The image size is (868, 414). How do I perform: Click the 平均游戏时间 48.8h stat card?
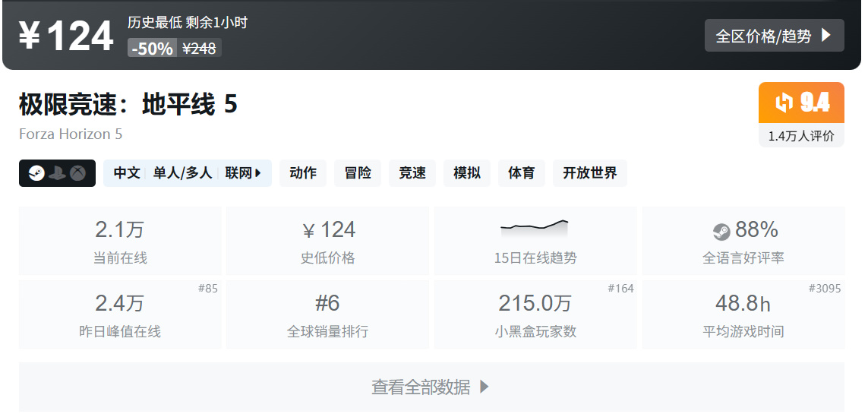pyautogui.click(x=743, y=314)
